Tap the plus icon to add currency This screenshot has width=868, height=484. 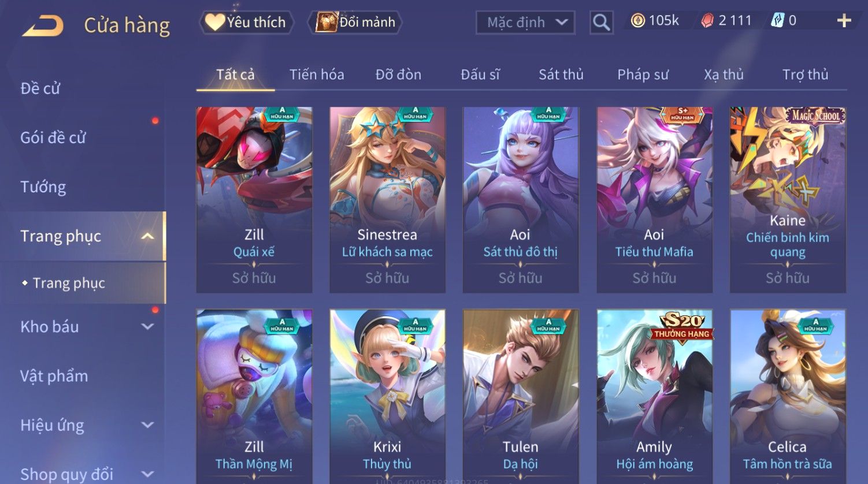coord(844,21)
